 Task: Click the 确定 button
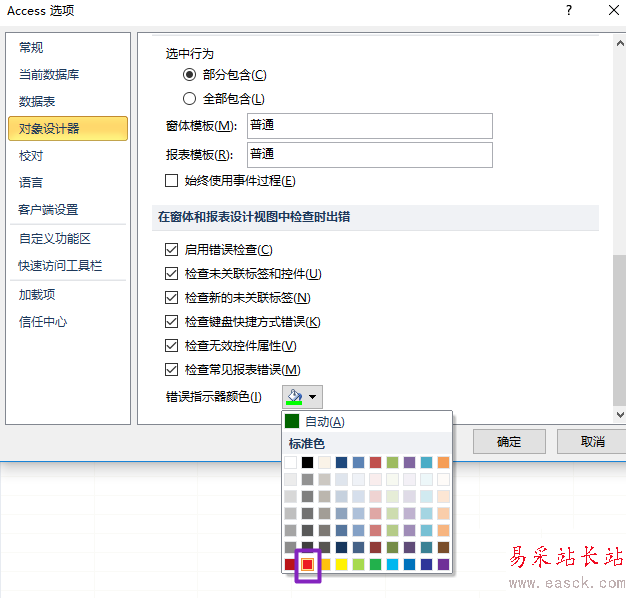click(509, 442)
